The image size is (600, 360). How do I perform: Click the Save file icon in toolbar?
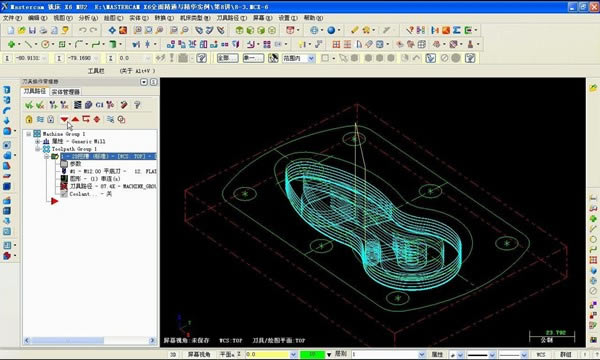33,30
